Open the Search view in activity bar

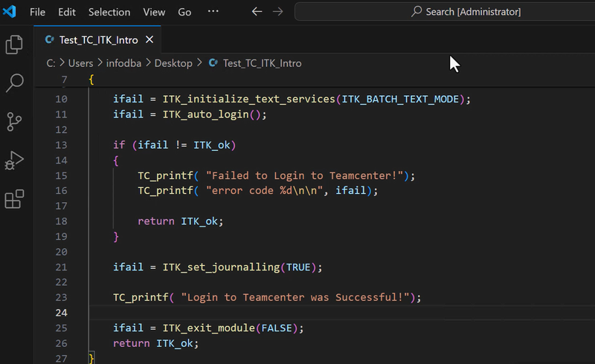(x=15, y=83)
